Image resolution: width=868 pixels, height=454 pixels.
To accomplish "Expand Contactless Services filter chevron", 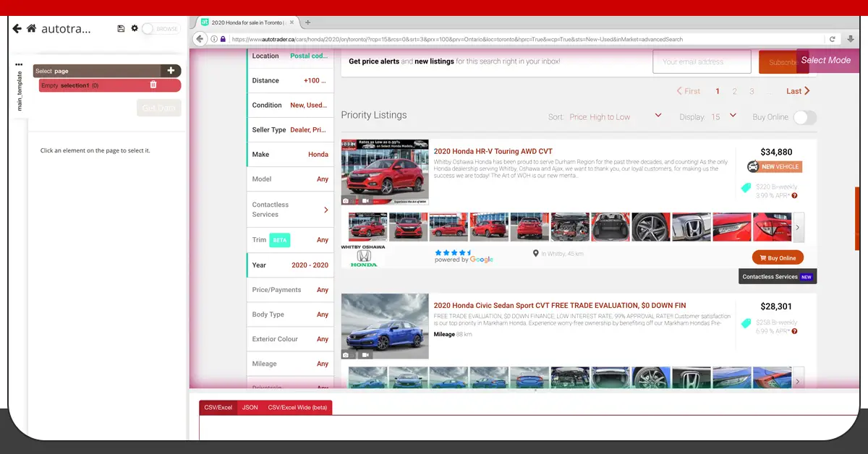I will [x=325, y=210].
